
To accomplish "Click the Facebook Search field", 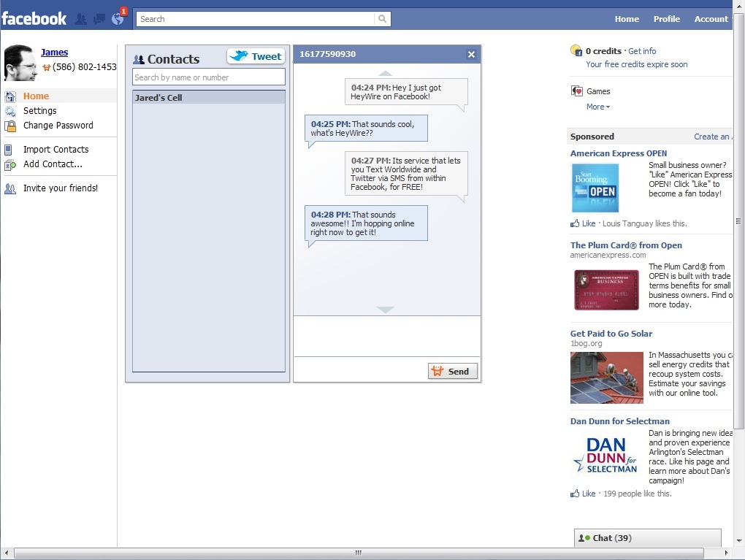I will click(256, 19).
